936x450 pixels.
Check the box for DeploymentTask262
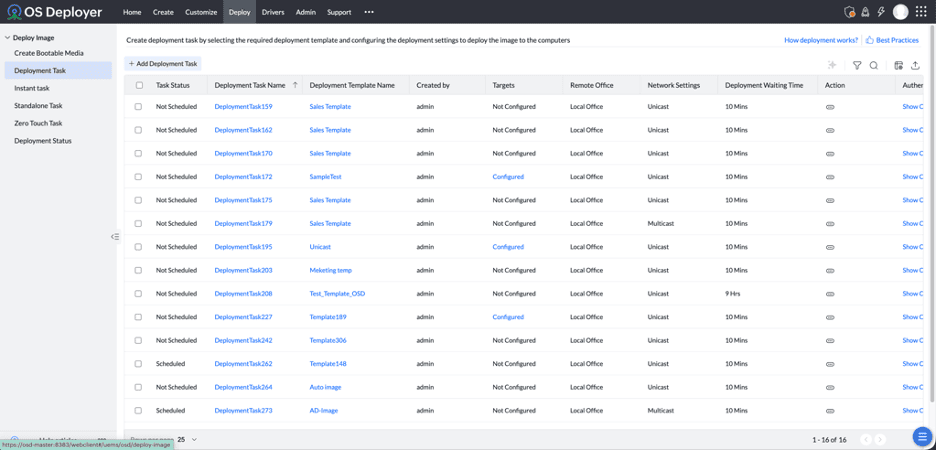138,363
